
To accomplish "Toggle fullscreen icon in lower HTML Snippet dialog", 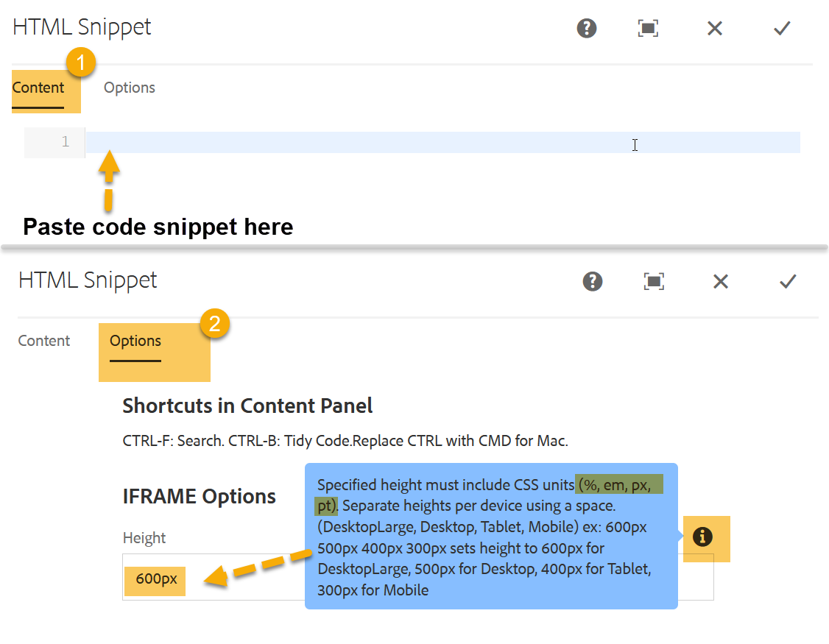I will tap(654, 281).
